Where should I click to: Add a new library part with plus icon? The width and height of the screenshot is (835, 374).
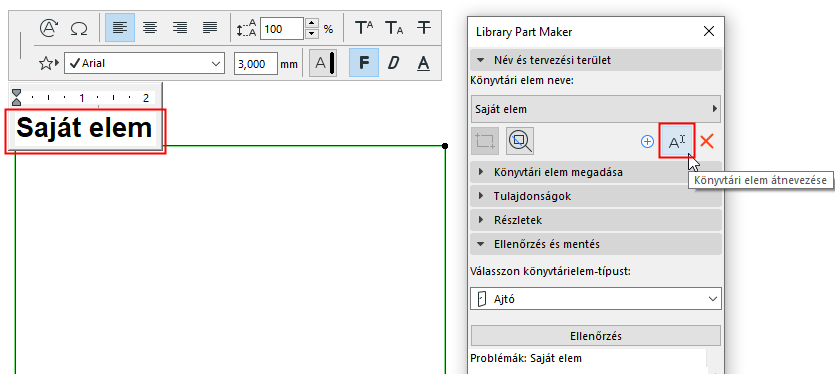pos(647,142)
